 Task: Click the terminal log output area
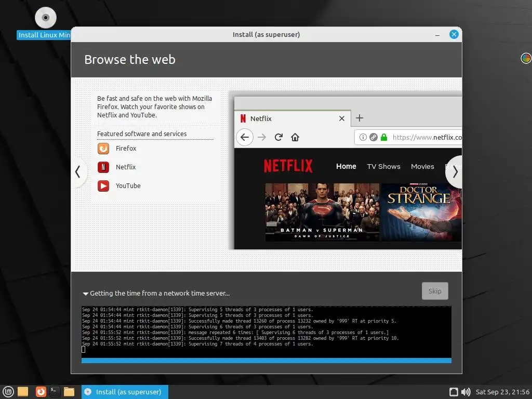click(267, 332)
